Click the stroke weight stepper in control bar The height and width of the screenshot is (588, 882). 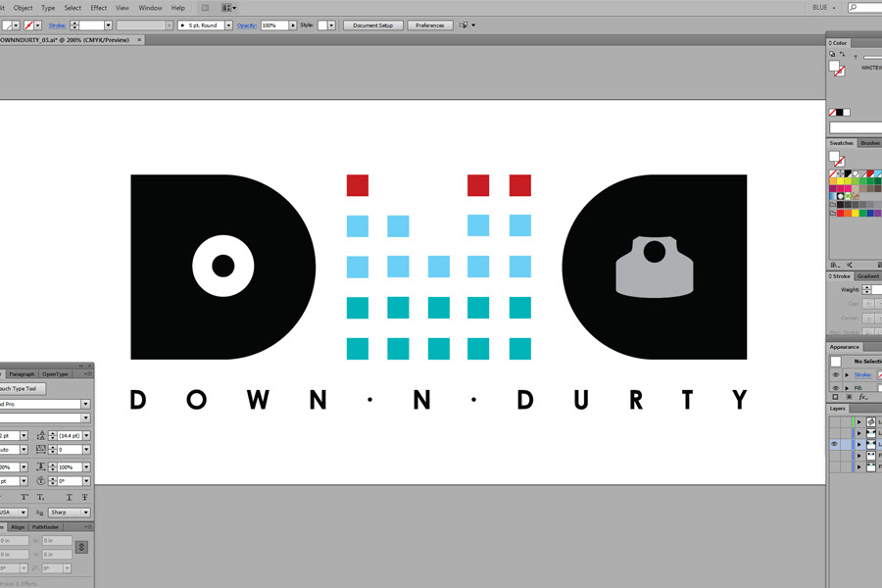click(x=74, y=25)
